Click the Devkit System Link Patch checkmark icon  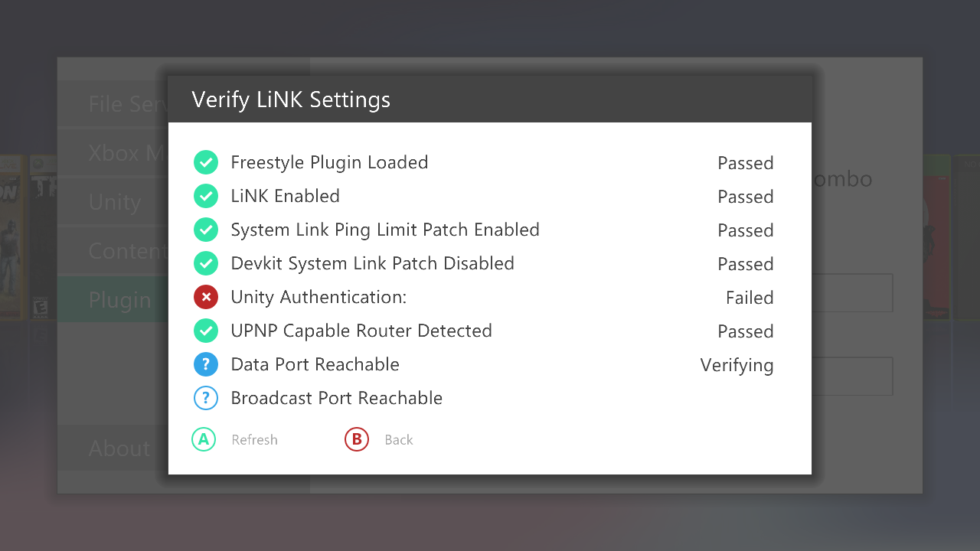(x=205, y=263)
